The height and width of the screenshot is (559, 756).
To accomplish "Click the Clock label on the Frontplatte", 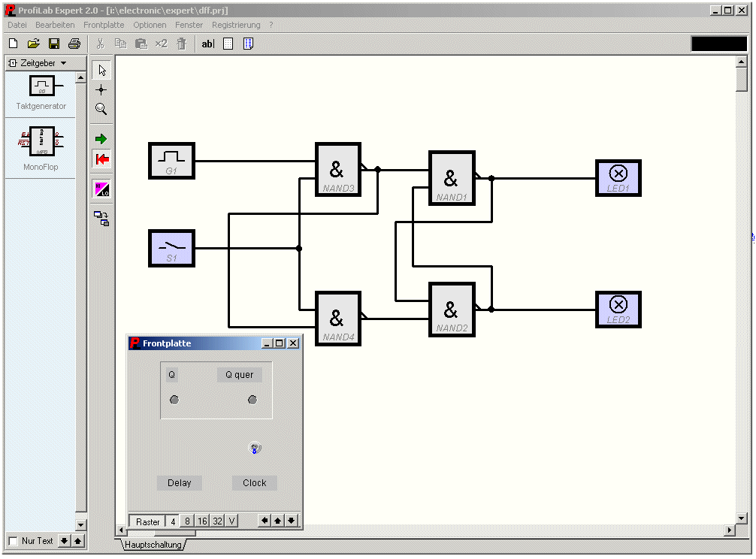I will coord(254,483).
